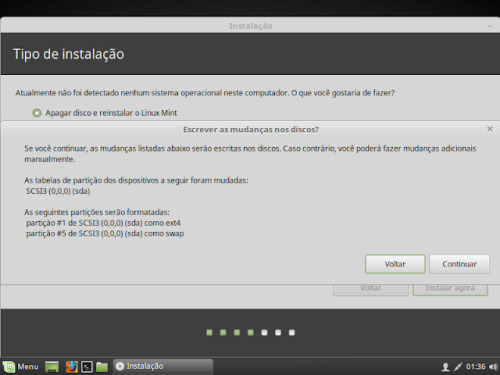Click the Show Desktop icon in taskbar

[x=52, y=367]
